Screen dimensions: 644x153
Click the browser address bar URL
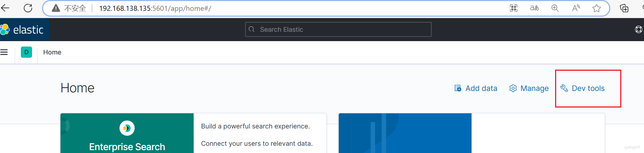pos(155,8)
